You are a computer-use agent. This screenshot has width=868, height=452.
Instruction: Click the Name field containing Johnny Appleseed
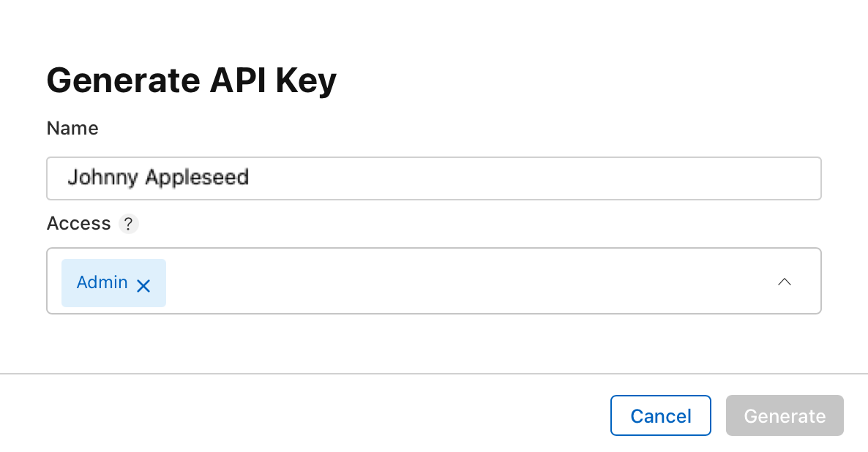[433, 178]
